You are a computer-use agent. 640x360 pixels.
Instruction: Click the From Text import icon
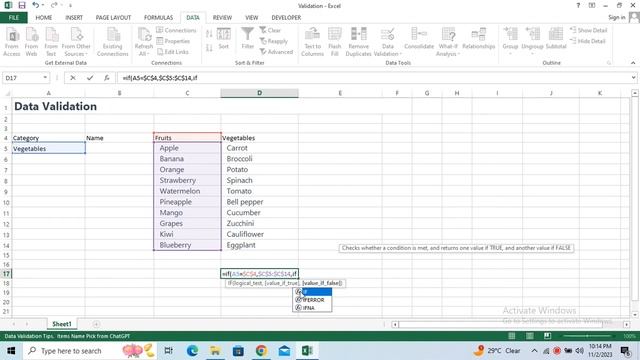click(x=51, y=42)
